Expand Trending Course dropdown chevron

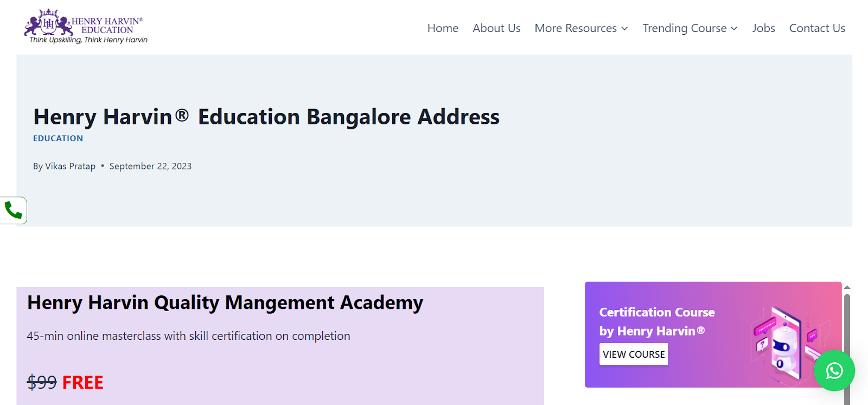point(734,29)
